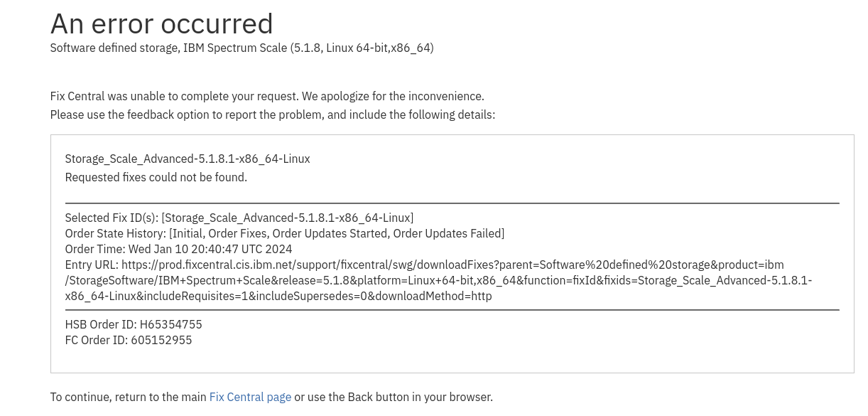Click the URL line ending with downloadMethod=http

278,296
